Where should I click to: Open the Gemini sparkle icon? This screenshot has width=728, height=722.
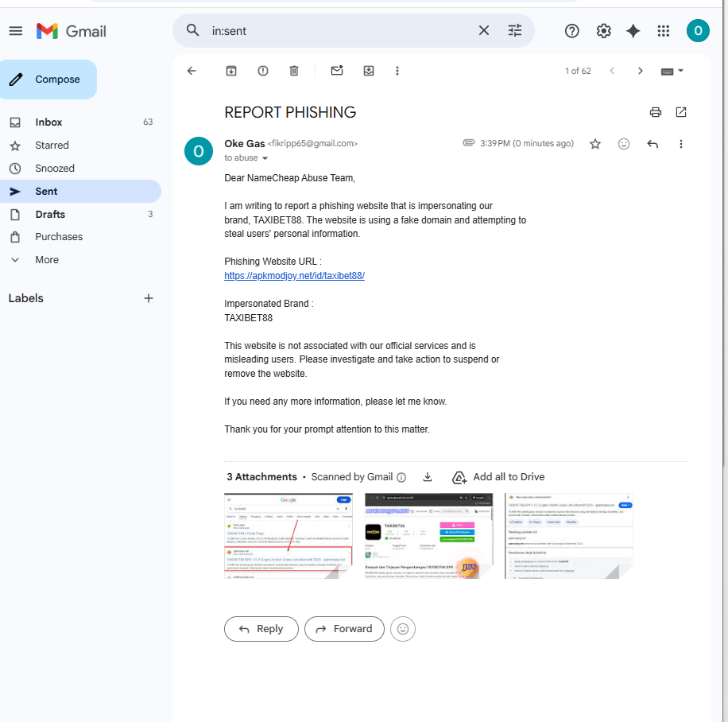click(x=633, y=31)
